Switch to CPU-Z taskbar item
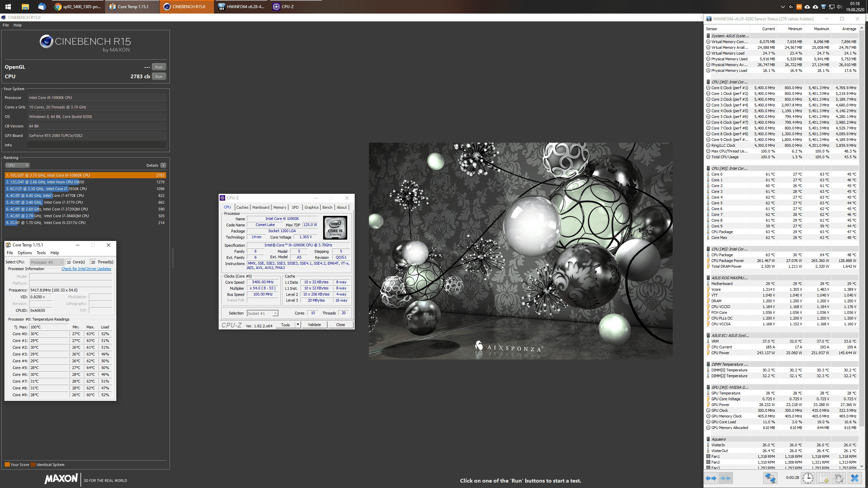 click(296, 6)
